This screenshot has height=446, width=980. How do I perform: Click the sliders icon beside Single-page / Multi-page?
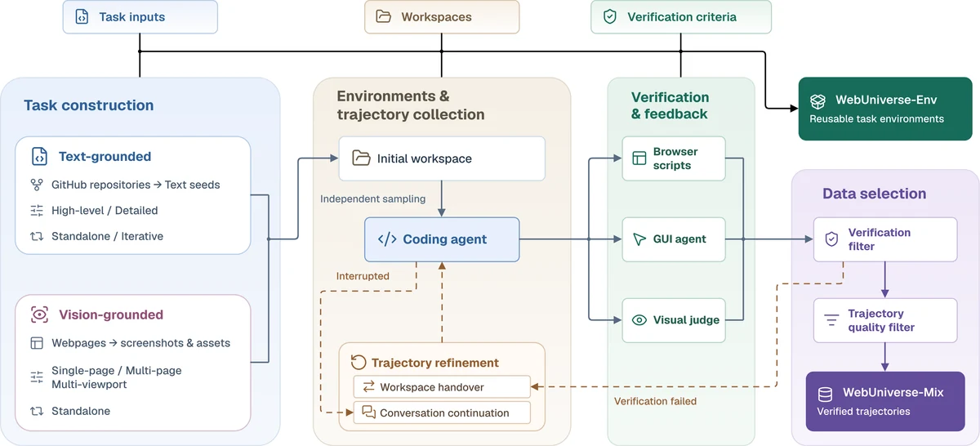click(37, 377)
